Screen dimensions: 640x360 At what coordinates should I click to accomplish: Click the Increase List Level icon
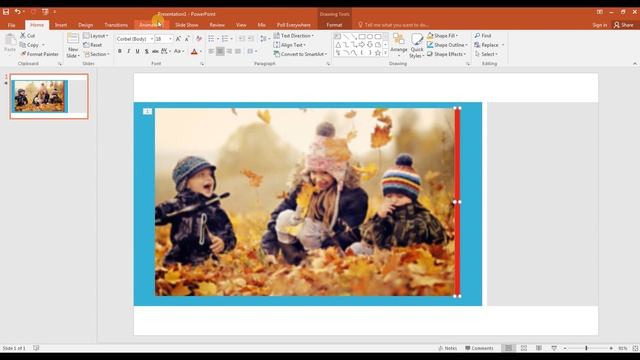pyautogui.click(x=251, y=39)
